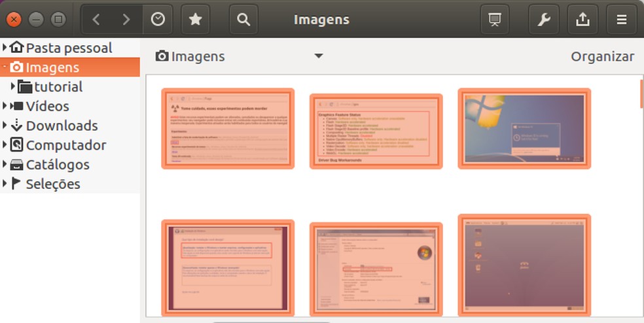Open history with the clock icon
The height and width of the screenshot is (323, 644).
click(158, 20)
